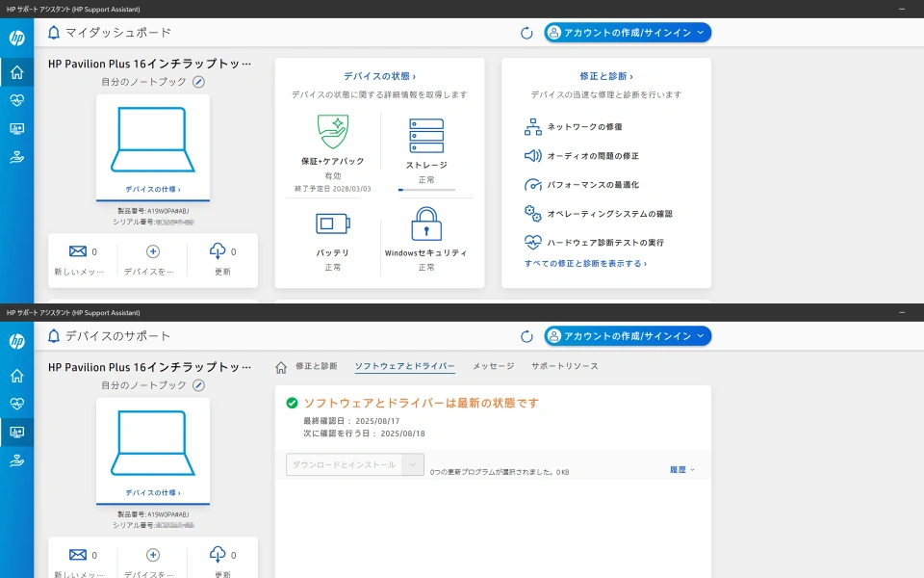Click the ストレージ usage progress bar
This screenshot has height=578, width=924.
click(x=426, y=190)
